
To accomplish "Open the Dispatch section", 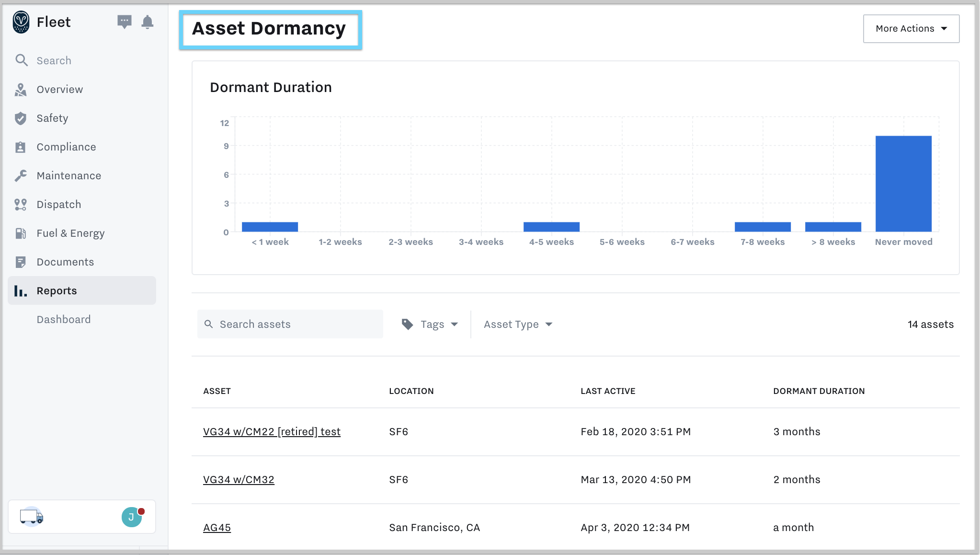I will click(x=59, y=205).
